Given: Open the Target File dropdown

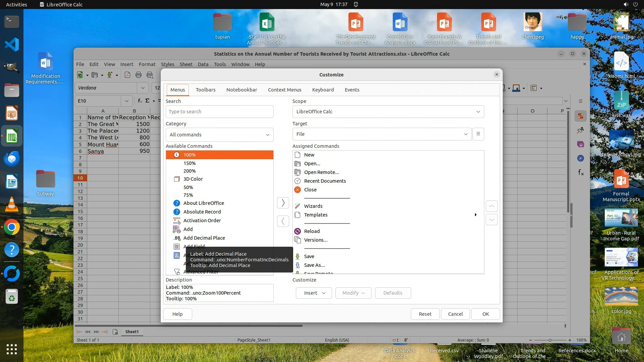Looking at the screenshot, I should click(382, 134).
